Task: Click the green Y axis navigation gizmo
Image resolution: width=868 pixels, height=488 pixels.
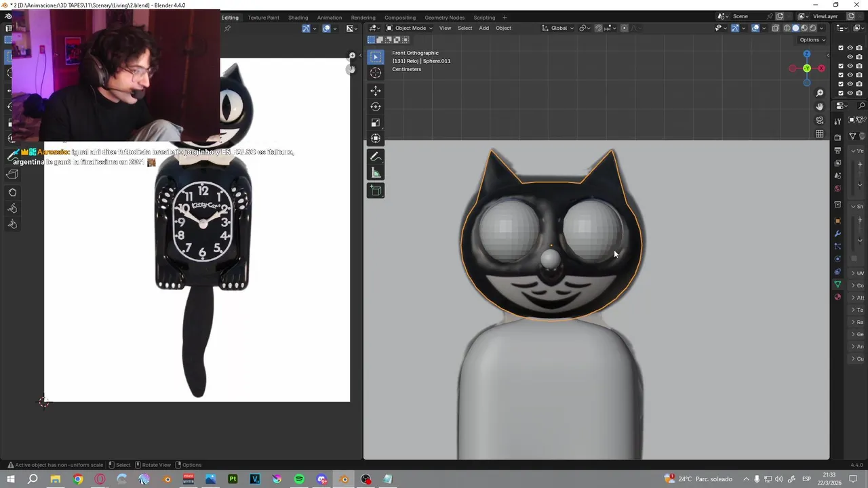Action: pos(807,68)
